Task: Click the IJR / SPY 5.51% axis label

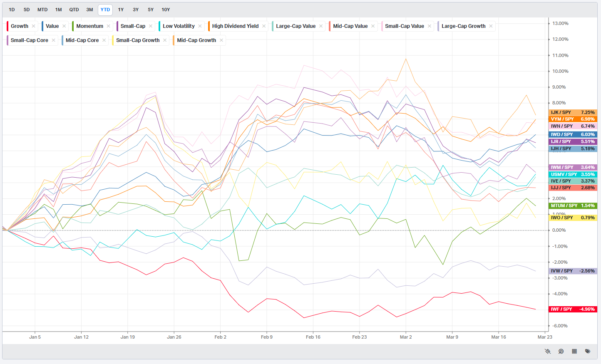Action: tap(573, 141)
